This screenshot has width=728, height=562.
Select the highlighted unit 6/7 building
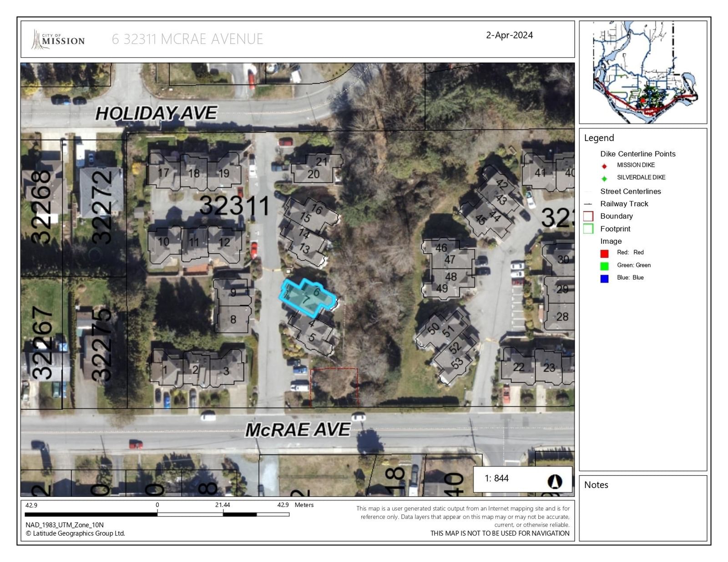pos(308,298)
